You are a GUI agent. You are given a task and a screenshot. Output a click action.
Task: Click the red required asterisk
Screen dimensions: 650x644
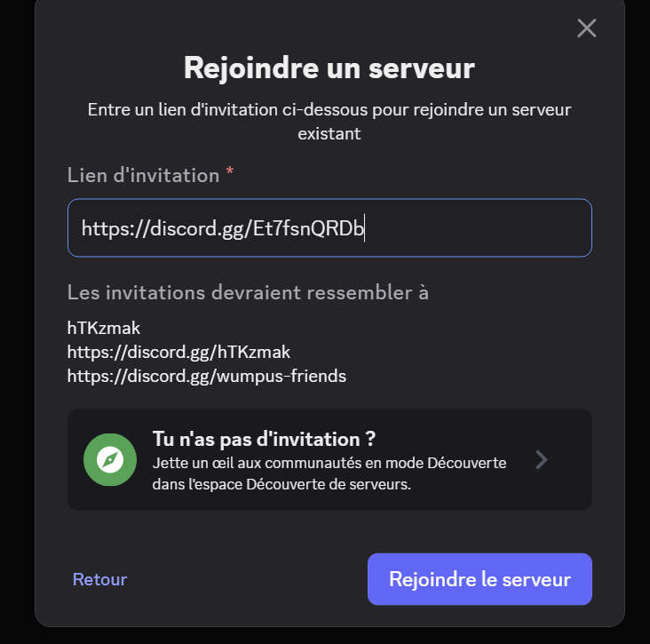[x=230, y=173]
